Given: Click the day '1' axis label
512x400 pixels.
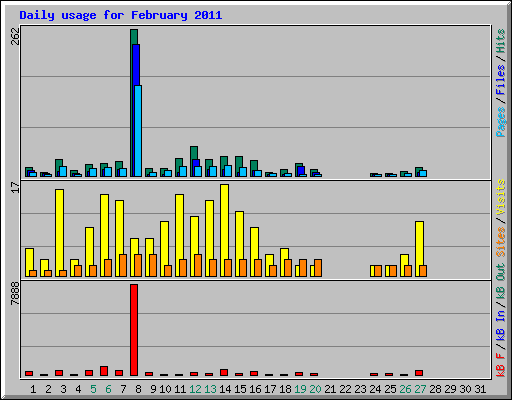Looking at the screenshot, I should (33, 389).
